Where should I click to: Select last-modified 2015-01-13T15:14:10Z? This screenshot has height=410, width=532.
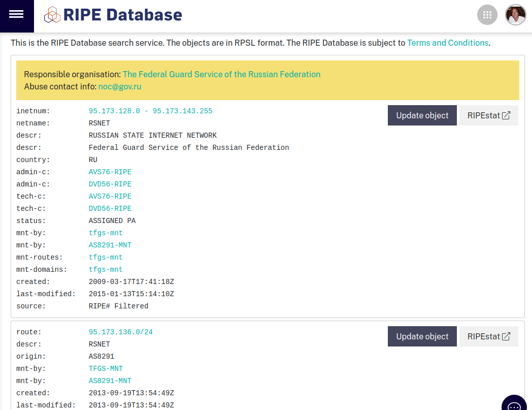(131, 294)
